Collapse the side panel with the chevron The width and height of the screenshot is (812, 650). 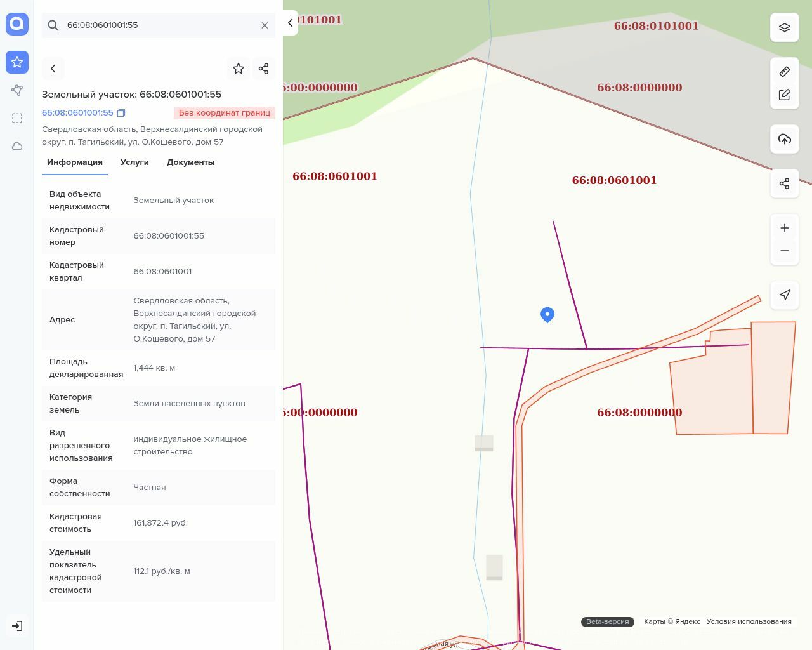pos(290,23)
